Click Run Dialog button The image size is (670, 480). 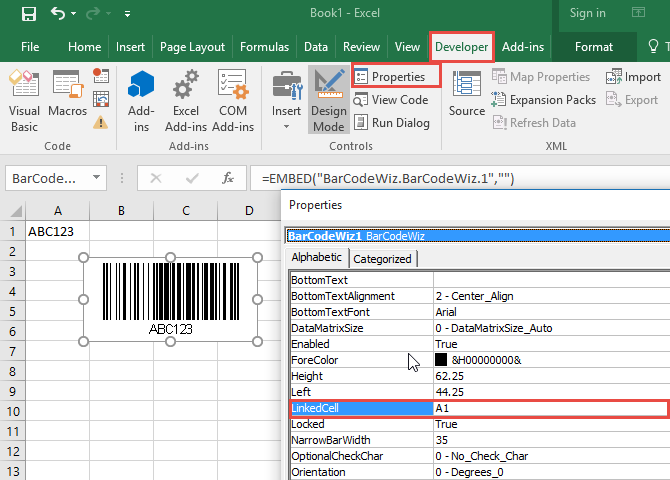click(392, 123)
